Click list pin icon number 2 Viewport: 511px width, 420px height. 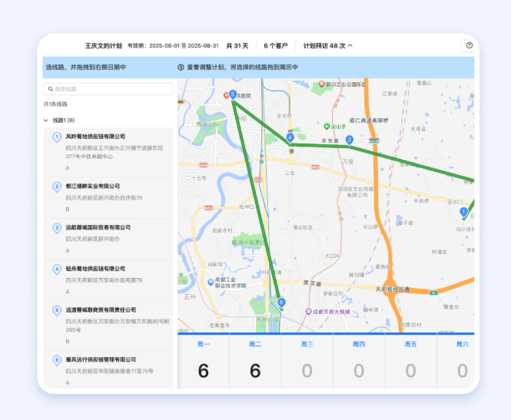point(57,187)
